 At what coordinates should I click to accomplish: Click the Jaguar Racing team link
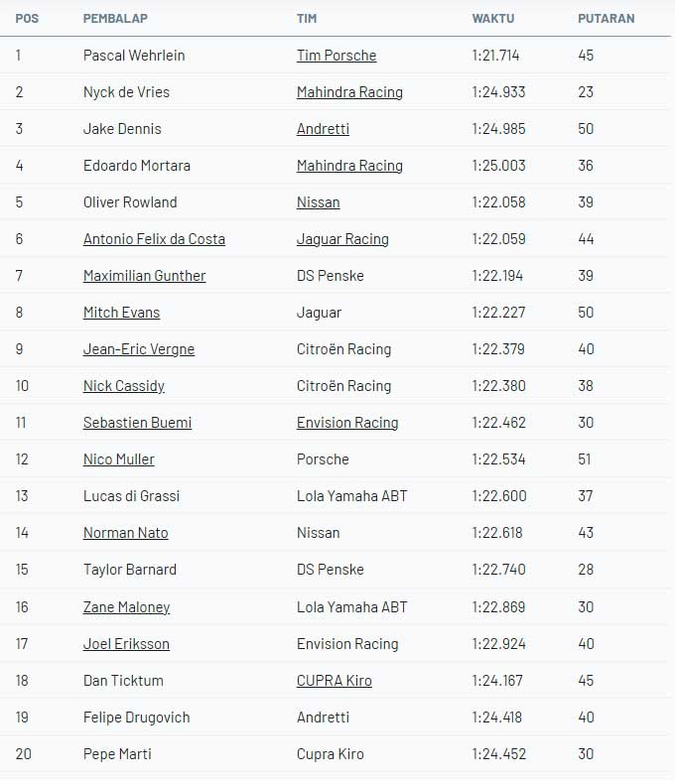[342, 239]
